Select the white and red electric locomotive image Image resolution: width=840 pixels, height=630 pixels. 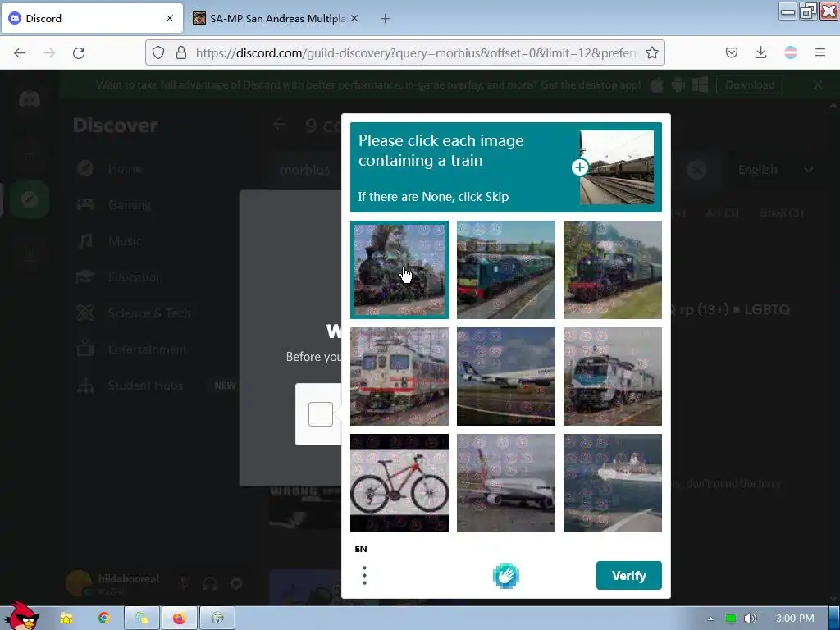[x=399, y=376]
